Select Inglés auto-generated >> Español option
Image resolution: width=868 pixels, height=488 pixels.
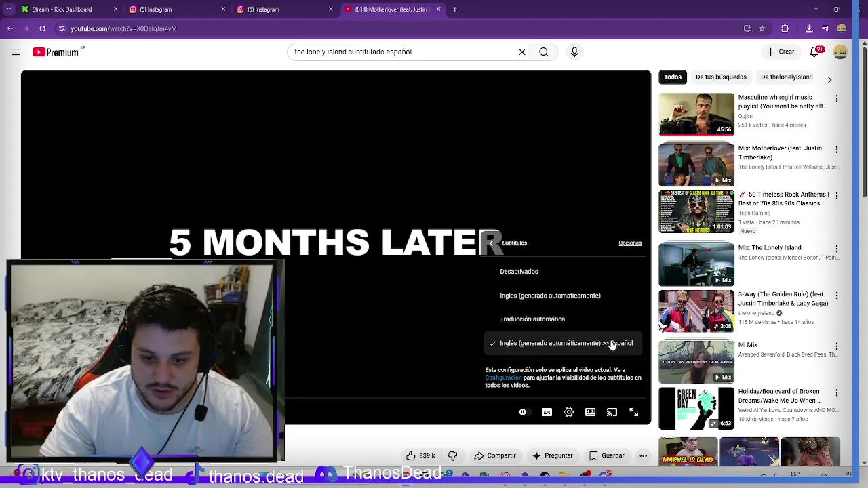coord(564,343)
